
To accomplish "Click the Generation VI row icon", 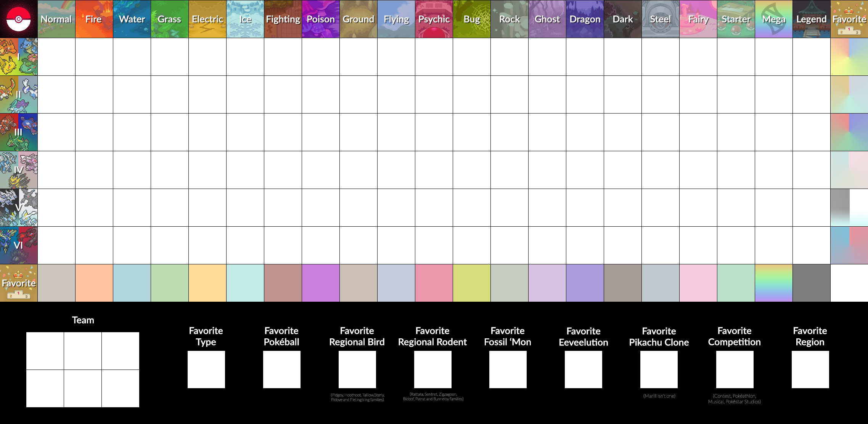I will [19, 245].
